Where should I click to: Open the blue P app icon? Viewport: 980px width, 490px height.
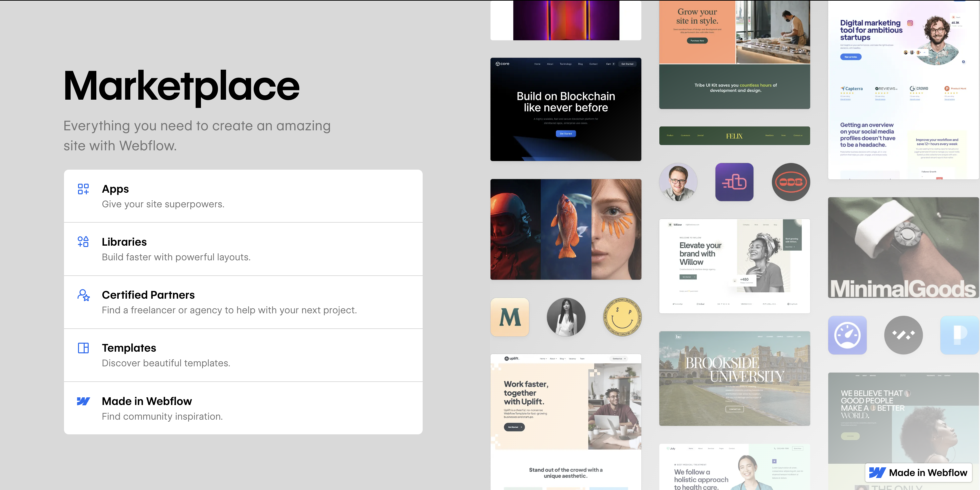pos(960,335)
